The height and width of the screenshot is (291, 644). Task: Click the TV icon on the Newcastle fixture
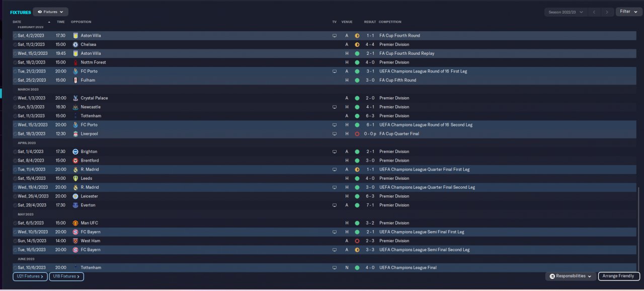[x=334, y=107]
